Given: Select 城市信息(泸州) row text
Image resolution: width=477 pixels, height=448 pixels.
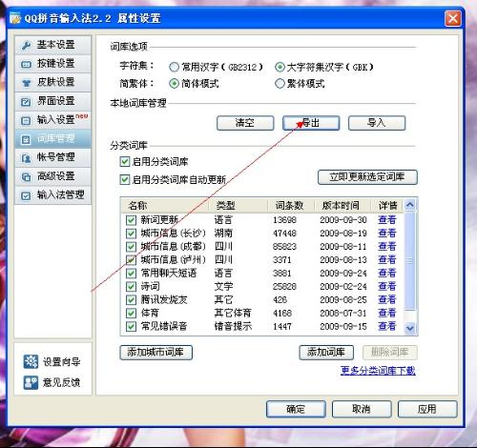Looking at the screenshot, I should coord(174,260).
